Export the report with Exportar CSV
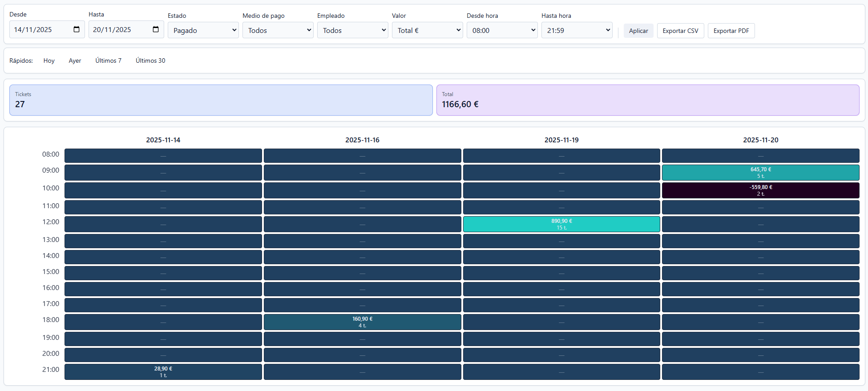The width and height of the screenshot is (868, 391). point(680,31)
